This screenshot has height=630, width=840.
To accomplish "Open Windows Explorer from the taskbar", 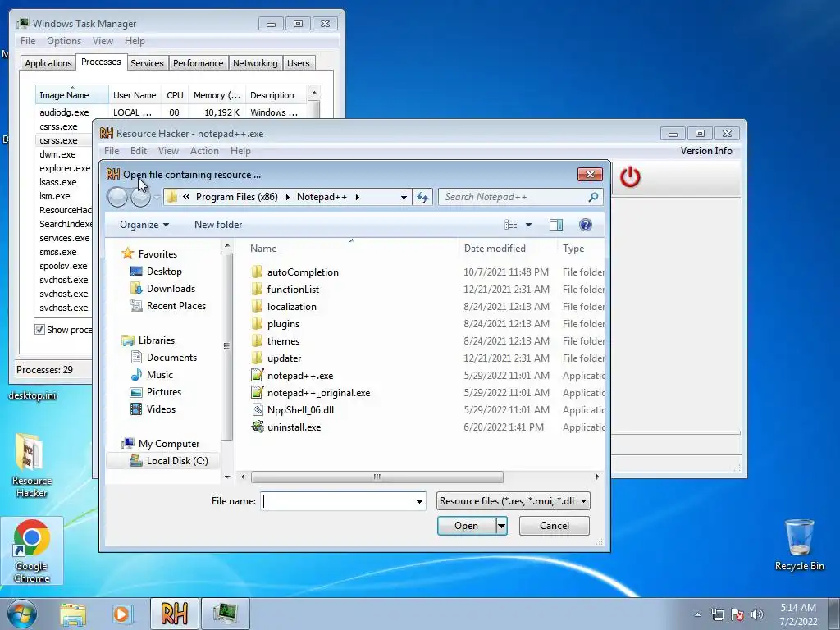I will tap(73, 614).
